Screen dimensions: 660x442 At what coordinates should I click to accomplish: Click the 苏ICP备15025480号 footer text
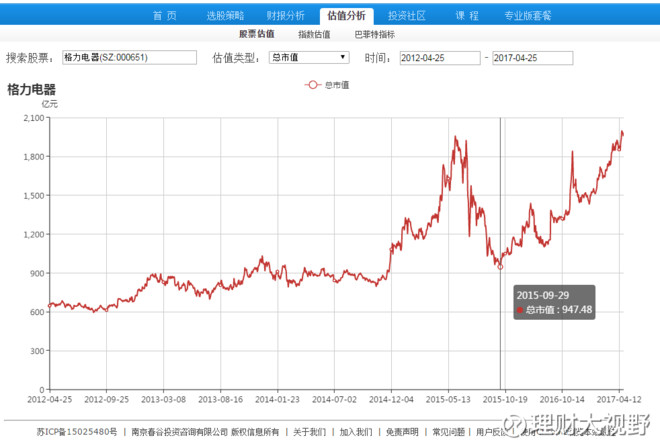(x=77, y=432)
